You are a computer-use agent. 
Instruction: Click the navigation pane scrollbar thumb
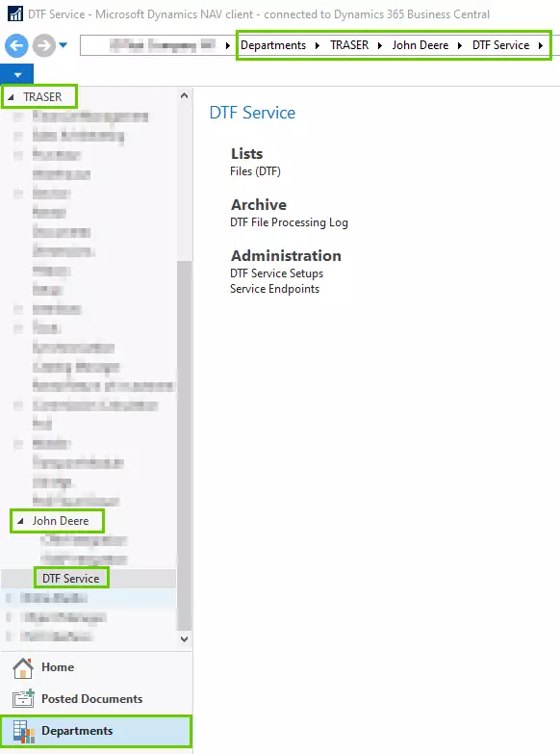pos(184,445)
